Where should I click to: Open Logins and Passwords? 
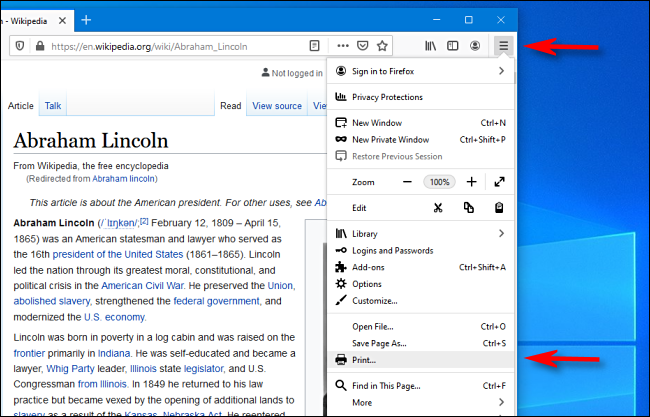pyautogui.click(x=421, y=251)
